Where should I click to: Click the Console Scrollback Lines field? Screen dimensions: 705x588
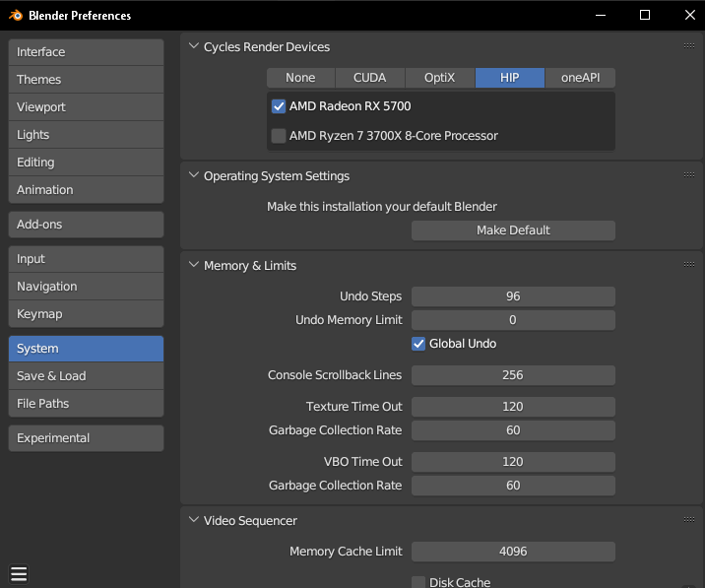tap(513, 375)
